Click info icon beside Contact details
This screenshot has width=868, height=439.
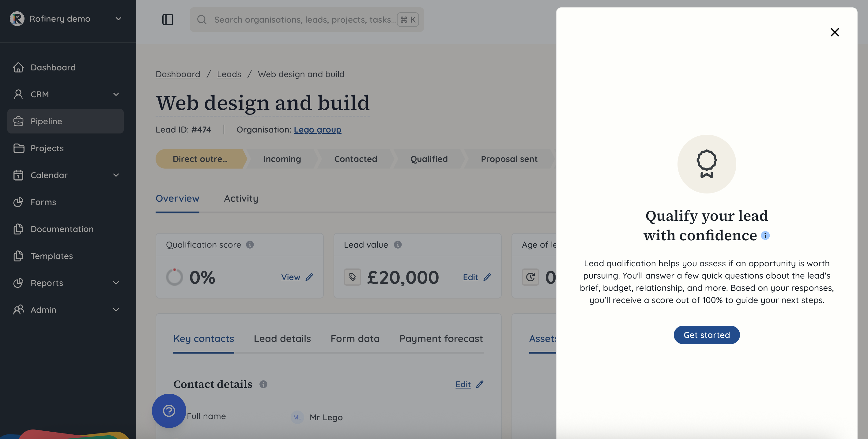click(263, 384)
